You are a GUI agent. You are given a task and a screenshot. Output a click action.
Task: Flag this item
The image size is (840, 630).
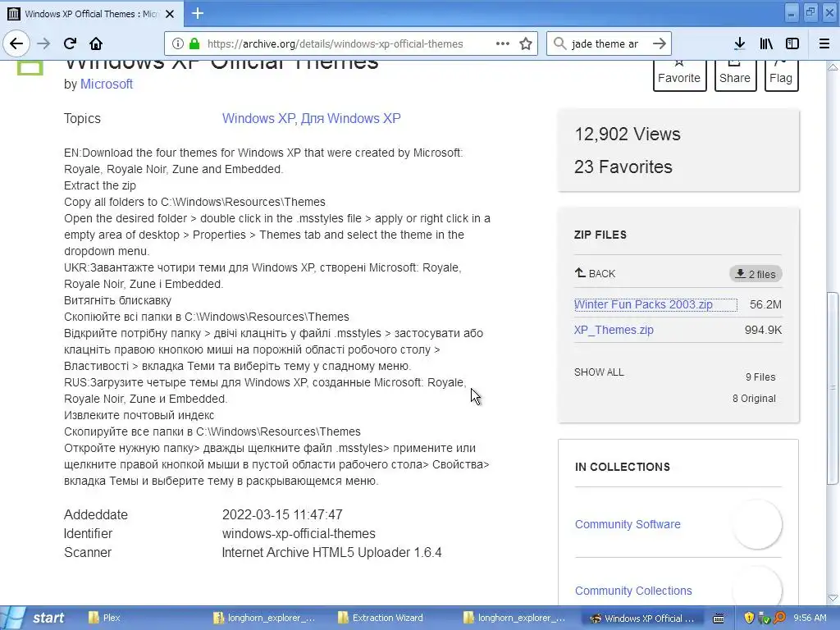pyautogui.click(x=781, y=75)
